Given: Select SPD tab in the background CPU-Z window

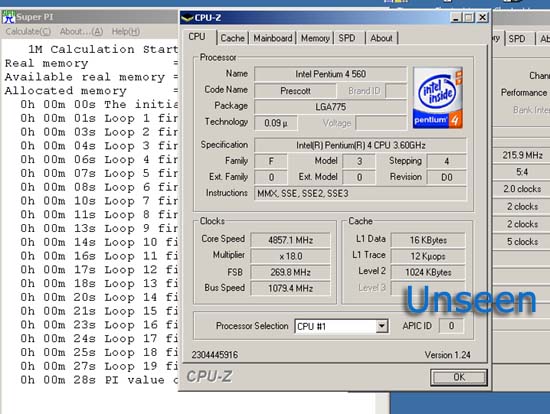Looking at the screenshot, I should click(517, 38).
